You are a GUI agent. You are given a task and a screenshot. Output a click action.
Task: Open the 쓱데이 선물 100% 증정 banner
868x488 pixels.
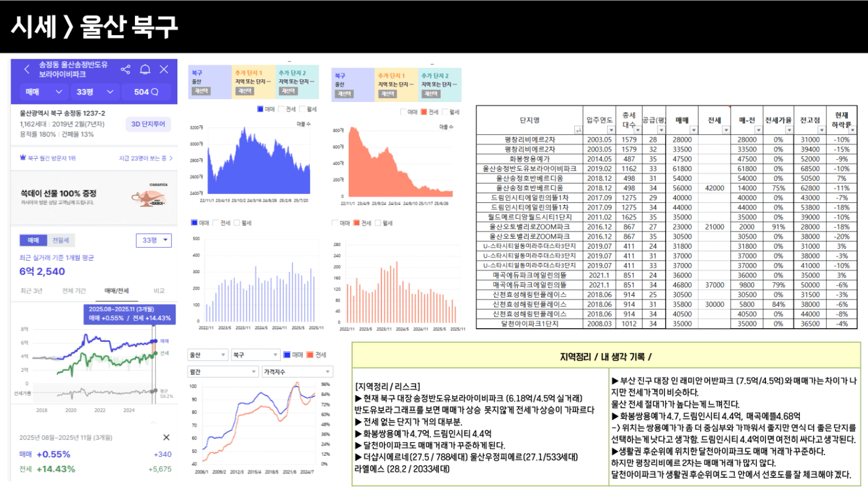[x=94, y=198]
